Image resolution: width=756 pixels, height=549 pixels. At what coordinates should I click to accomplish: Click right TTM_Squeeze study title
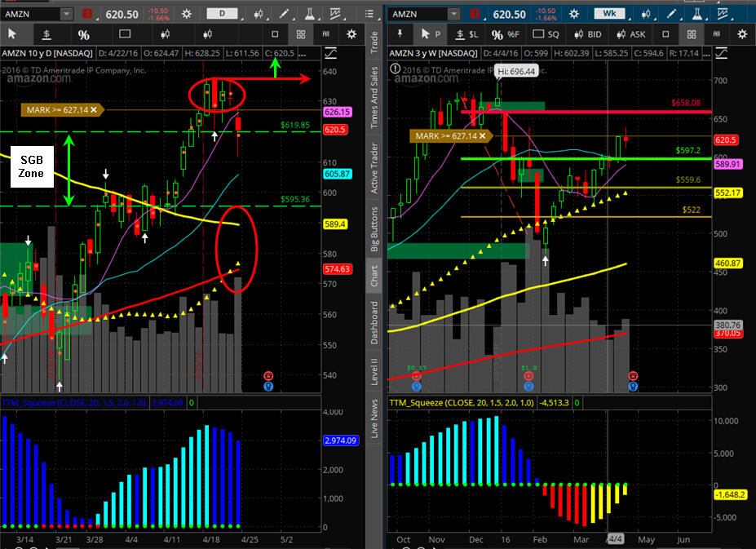462,402
